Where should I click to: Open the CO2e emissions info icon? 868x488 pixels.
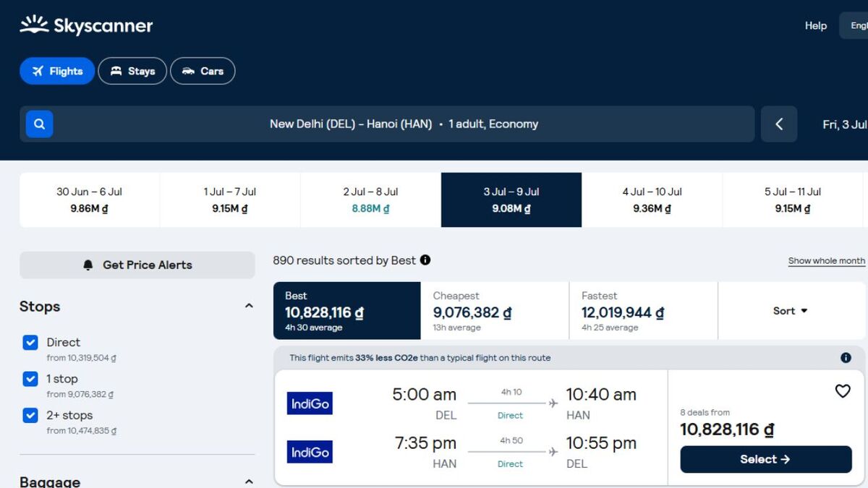tap(846, 358)
